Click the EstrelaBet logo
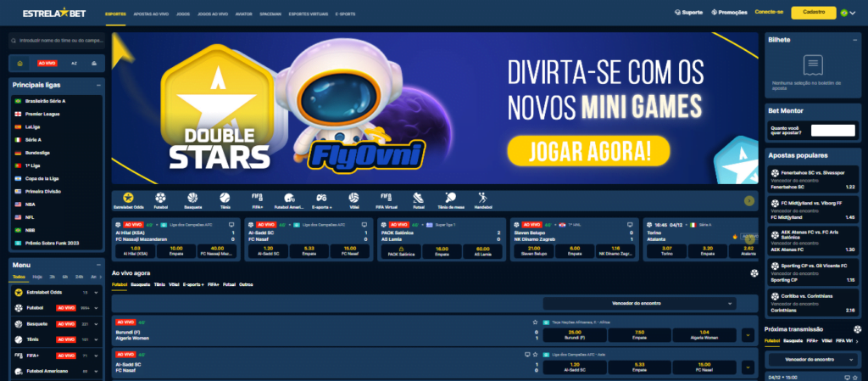 pos(54,13)
